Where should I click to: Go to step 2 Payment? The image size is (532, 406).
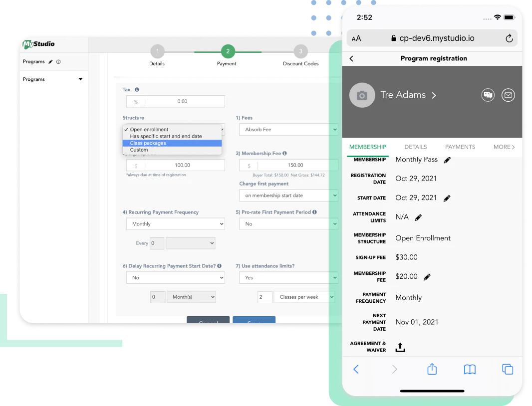pos(228,51)
